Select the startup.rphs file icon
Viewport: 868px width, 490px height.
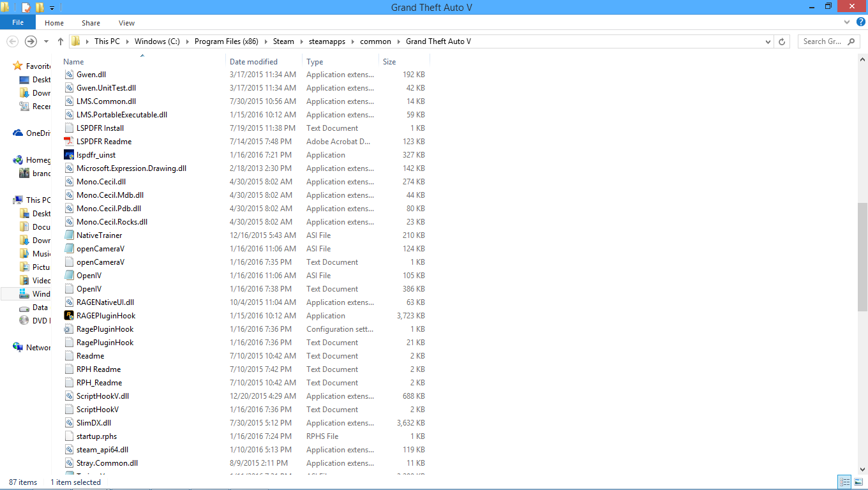pos(70,436)
